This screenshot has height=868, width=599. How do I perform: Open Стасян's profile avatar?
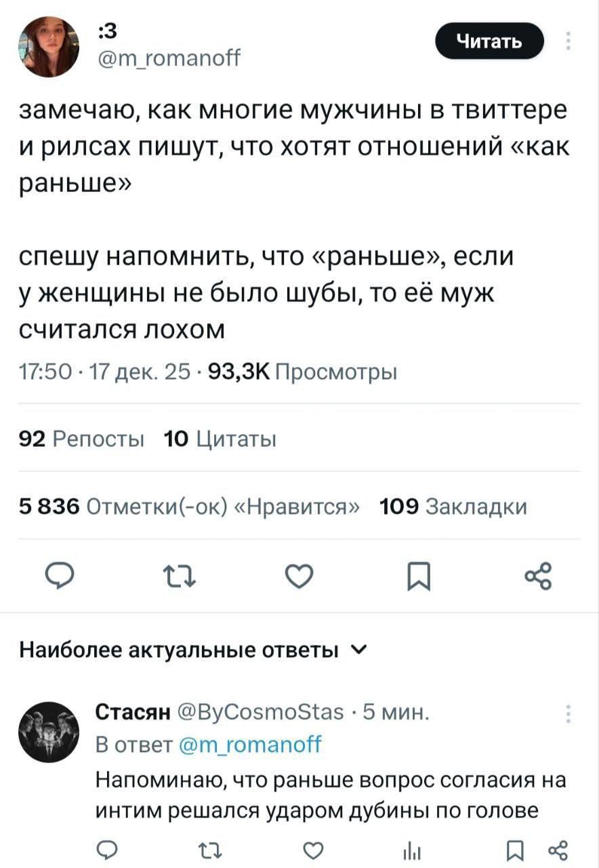49,732
